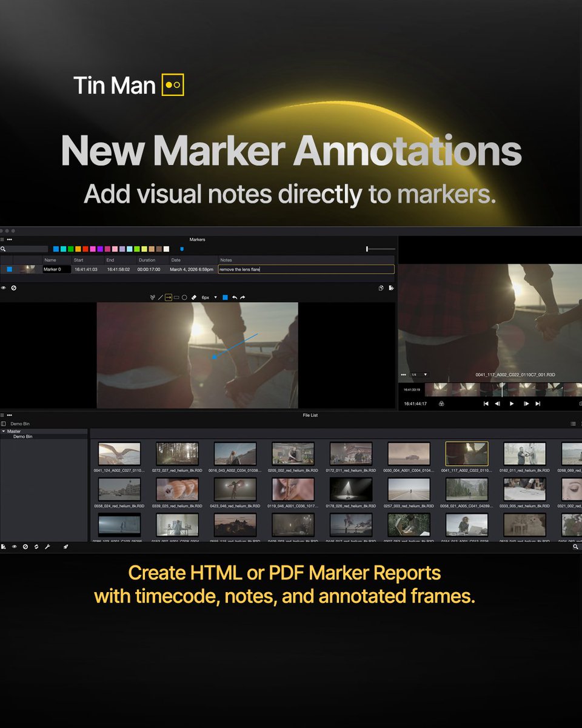
Task: Pick the green marker color swatch
Action: point(71,249)
